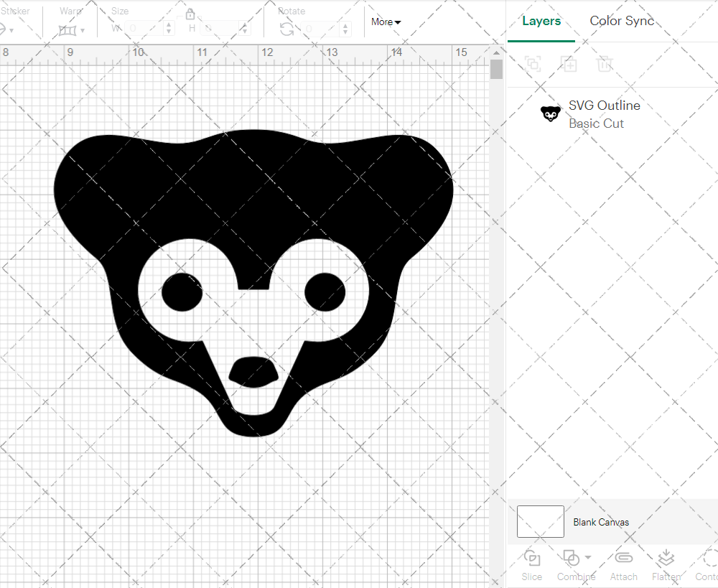This screenshot has height=588, width=718.
Task: Click the Width size input field
Action: pos(144,29)
